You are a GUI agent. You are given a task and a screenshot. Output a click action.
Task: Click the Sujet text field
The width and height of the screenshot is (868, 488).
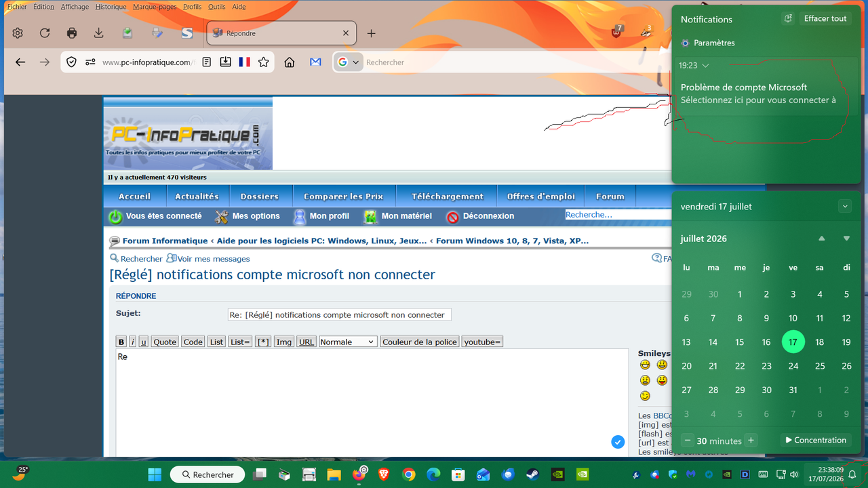pyautogui.click(x=339, y=314)
